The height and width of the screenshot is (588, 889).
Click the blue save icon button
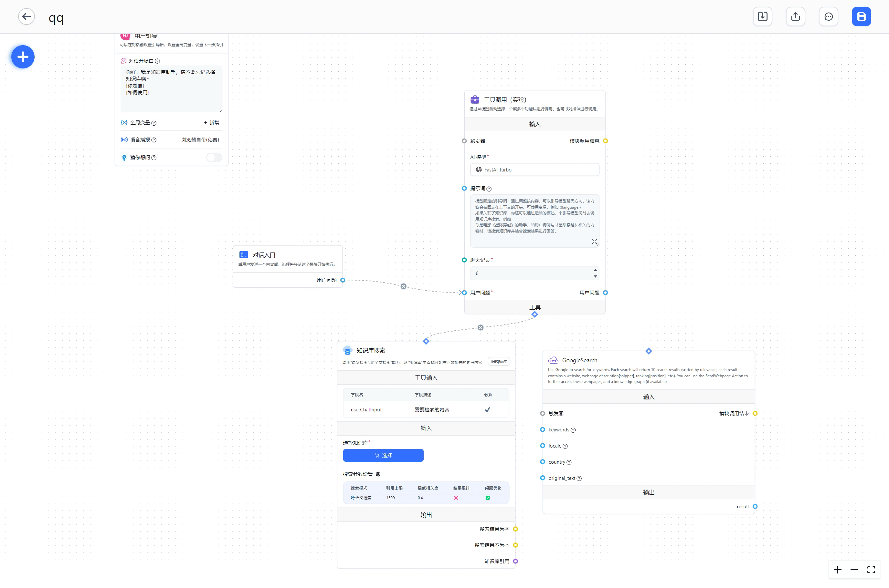[x=861, y=16]
